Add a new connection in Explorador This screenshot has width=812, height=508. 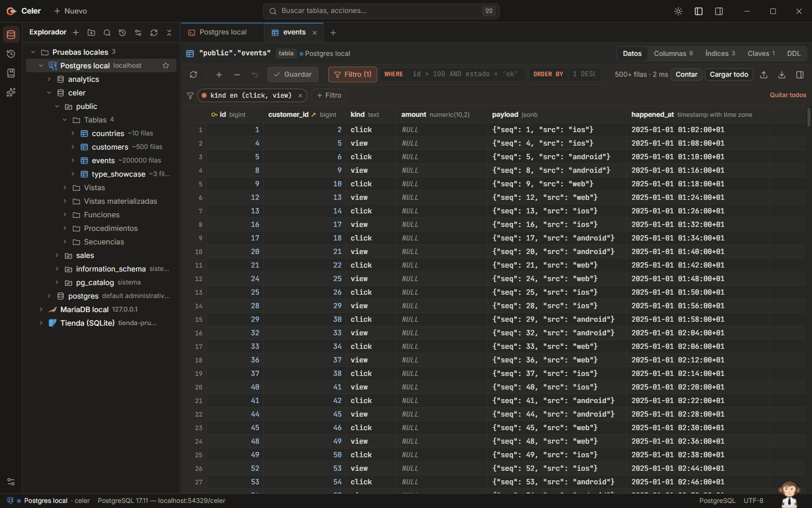coord(76,33)
